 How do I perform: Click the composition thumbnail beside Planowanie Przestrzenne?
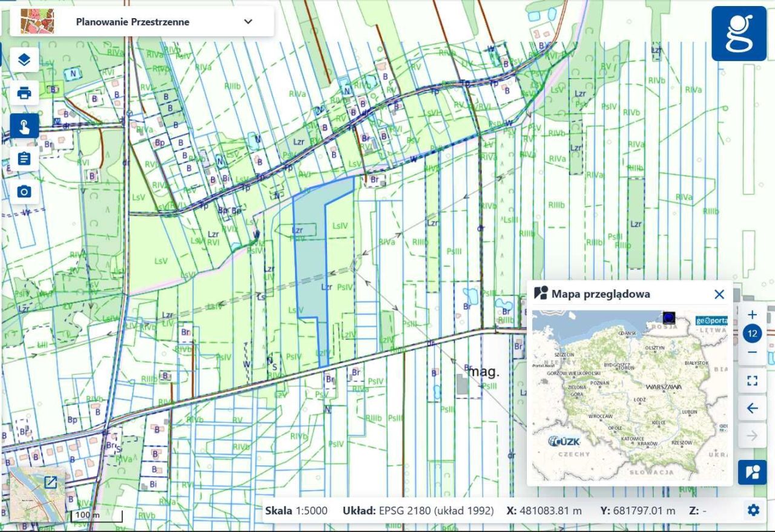[37, 21]
